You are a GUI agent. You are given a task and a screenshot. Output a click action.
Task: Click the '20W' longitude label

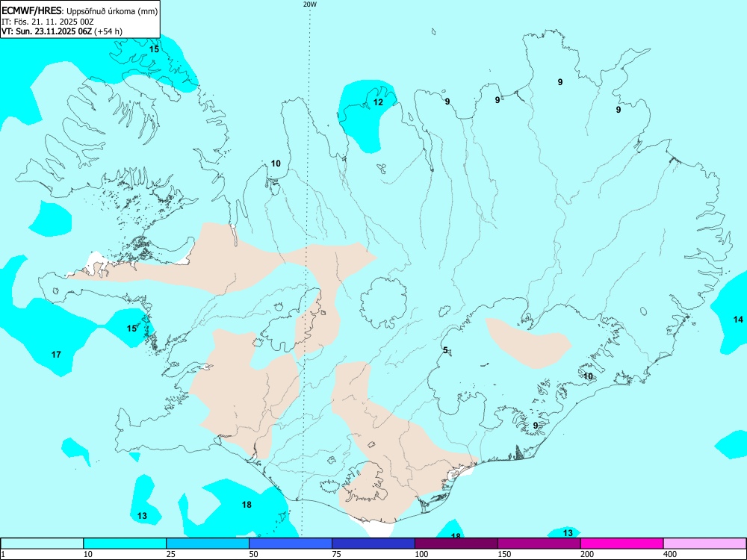click(310, 4)
